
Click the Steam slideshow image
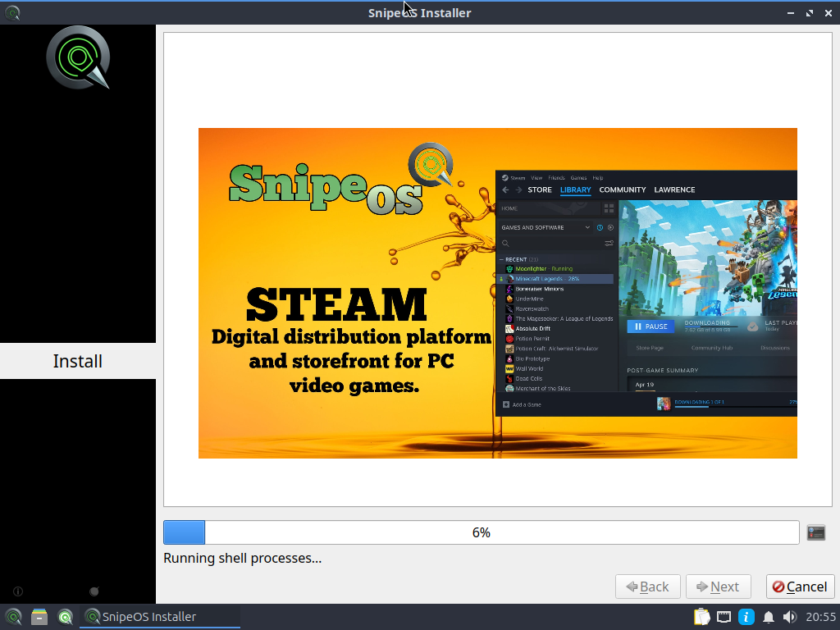tap(498, 293)
